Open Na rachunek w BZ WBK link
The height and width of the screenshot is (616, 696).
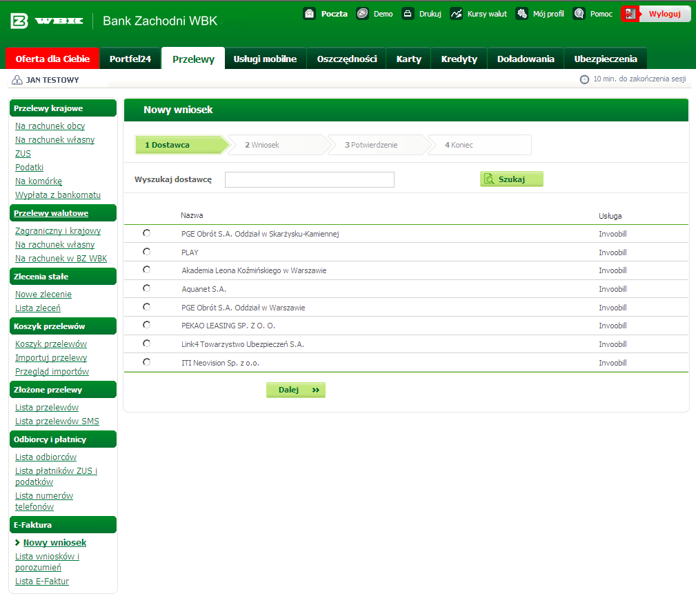[x=61, y=258]
